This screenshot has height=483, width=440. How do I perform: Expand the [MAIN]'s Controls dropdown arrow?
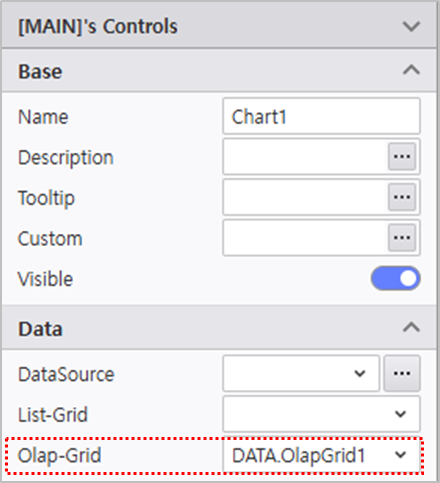(411, 26)
